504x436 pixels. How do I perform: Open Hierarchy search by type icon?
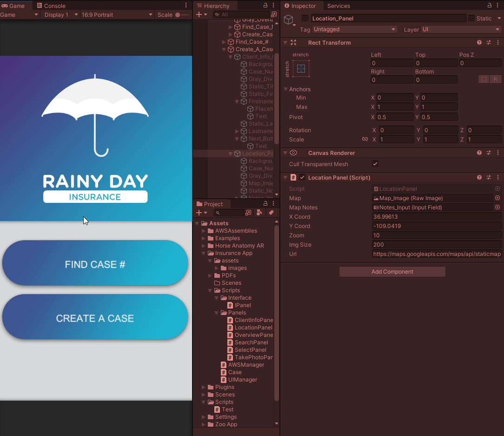[x=274, y=14]
